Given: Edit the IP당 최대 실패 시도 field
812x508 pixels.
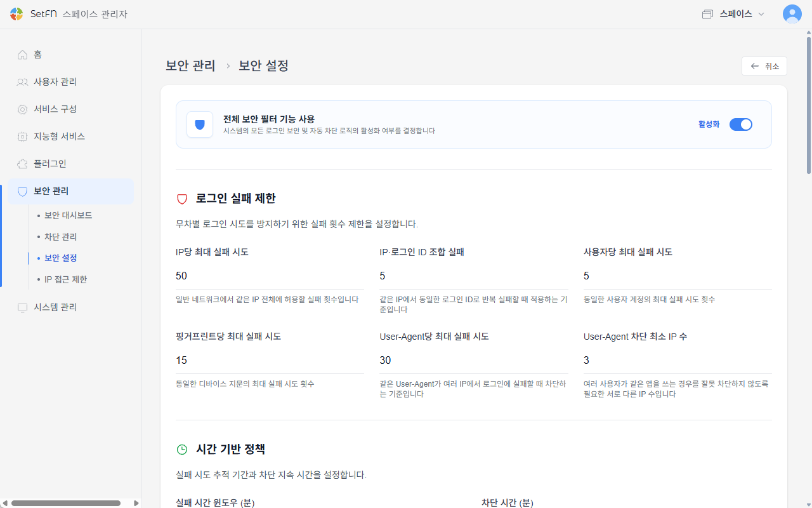Looking at the screenshot, I should click(x=270, y=276).
